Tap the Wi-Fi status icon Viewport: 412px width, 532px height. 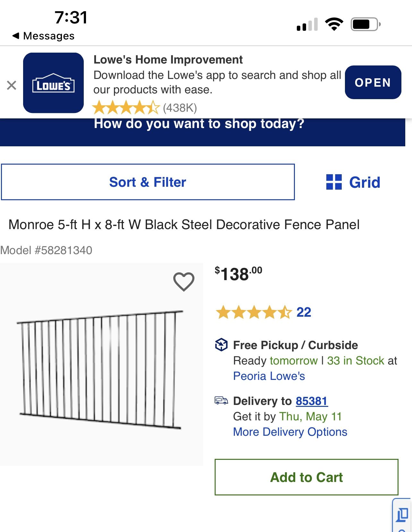point(334,24)
